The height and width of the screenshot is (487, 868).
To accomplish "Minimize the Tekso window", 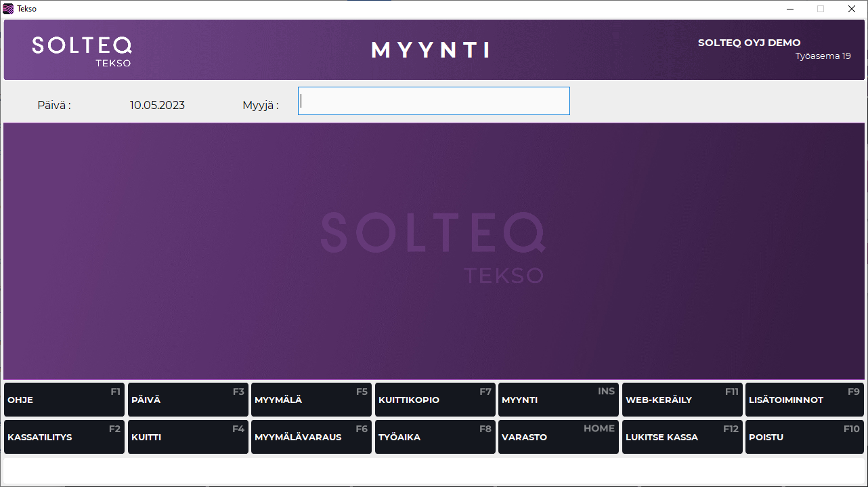I will click(x=789, y=9).
